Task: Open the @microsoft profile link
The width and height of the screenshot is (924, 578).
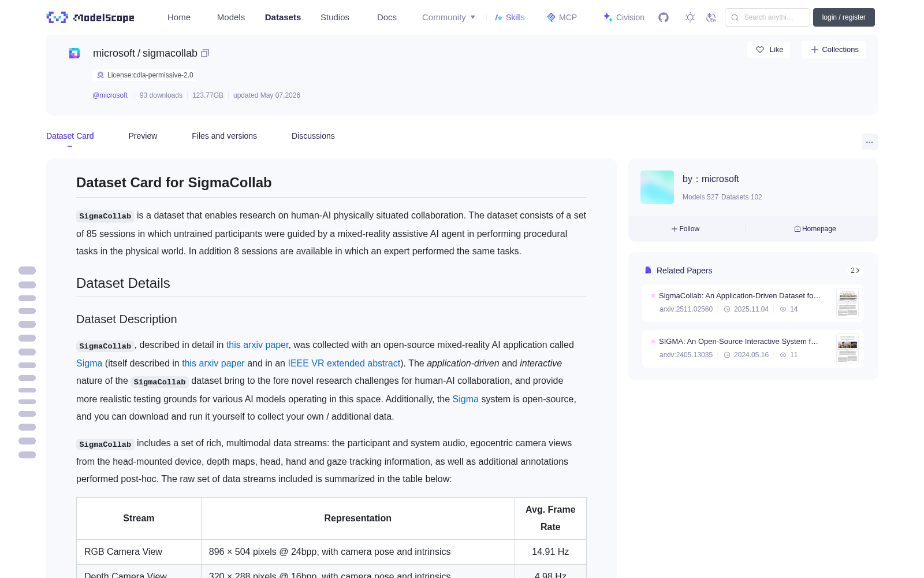Action: 110,95
